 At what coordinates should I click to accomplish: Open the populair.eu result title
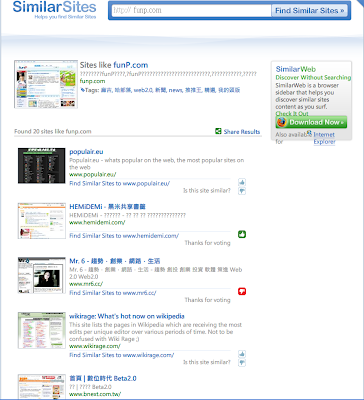86,152
